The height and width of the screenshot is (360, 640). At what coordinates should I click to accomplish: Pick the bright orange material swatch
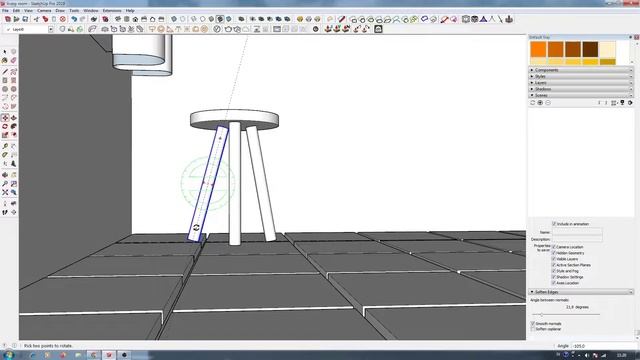coord(538,49)
